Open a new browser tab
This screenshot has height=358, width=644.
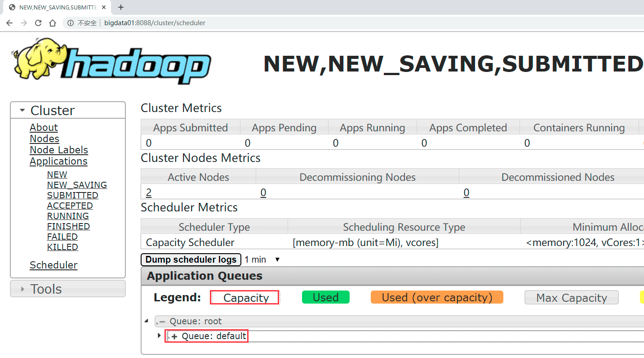120,7
